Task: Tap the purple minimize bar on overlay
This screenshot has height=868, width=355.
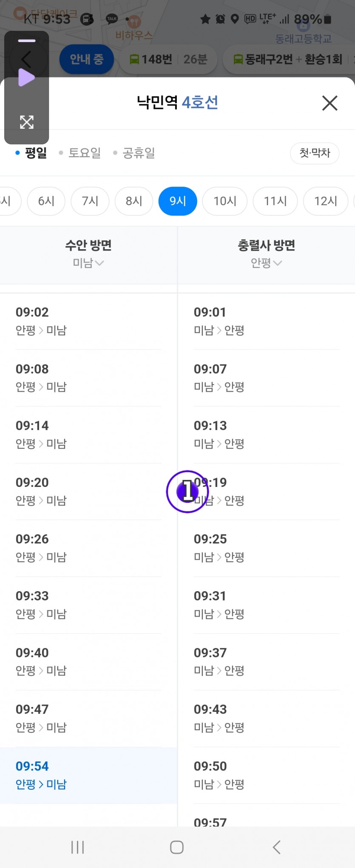Action: [x=27, y=41]
